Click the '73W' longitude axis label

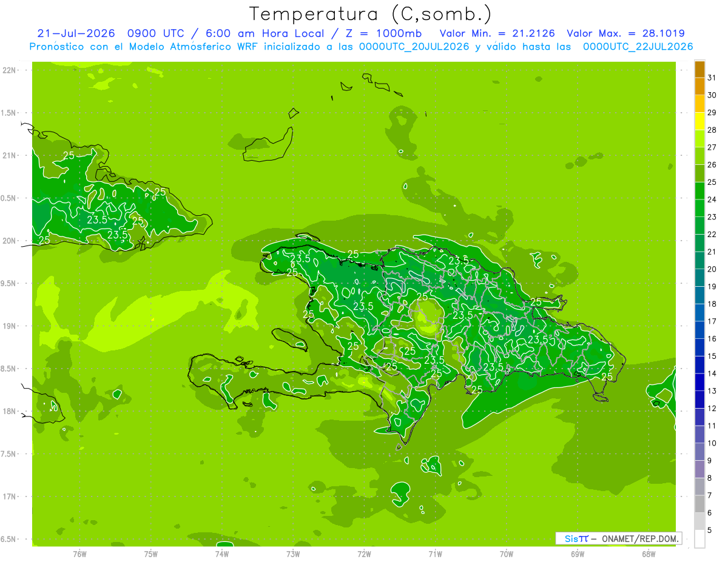tap(293, 554)
